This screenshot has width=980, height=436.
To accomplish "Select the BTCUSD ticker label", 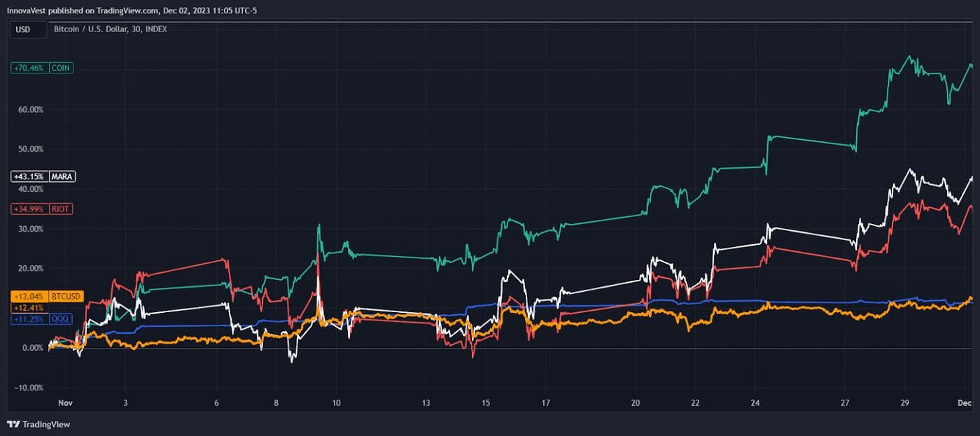I will coord(67,296).
